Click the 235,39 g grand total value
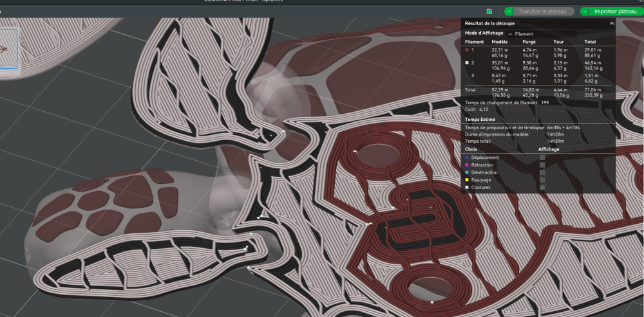644x317 pixels. click(x=594, y=95)
